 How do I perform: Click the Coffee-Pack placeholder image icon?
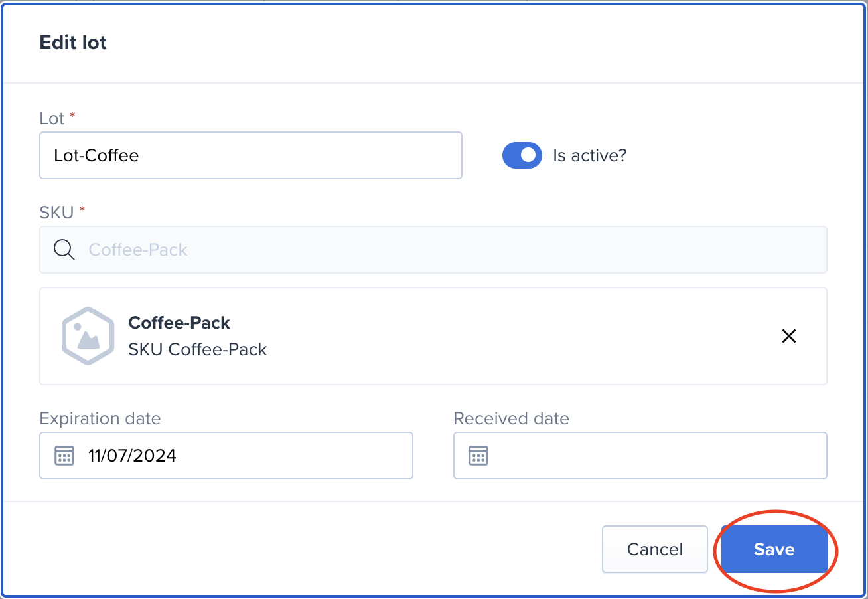88,336
